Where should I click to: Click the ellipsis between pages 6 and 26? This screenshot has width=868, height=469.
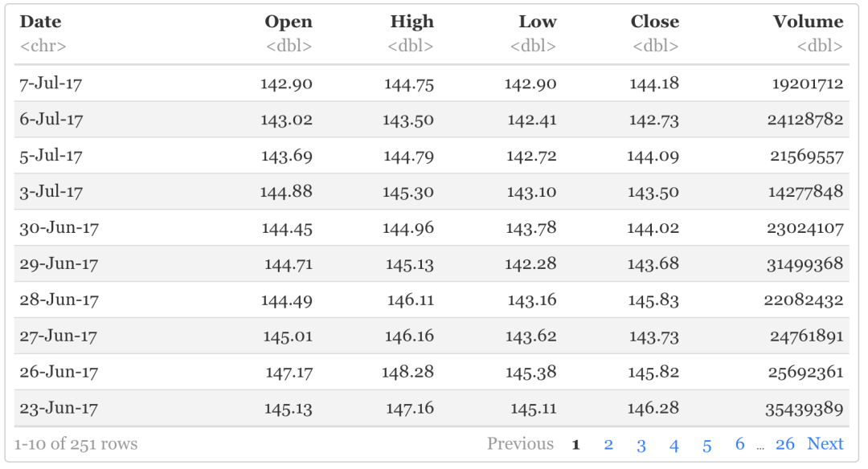[760, 447]
